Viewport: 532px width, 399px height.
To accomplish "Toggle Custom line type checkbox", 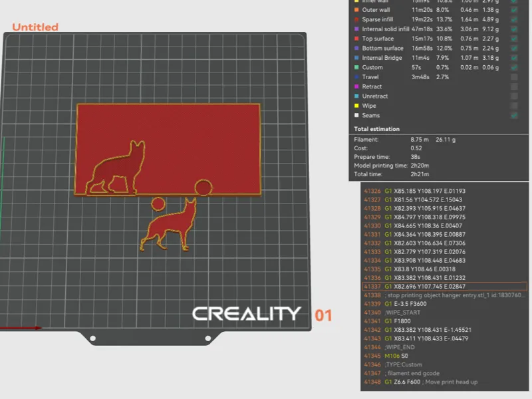I will point(514,68).
